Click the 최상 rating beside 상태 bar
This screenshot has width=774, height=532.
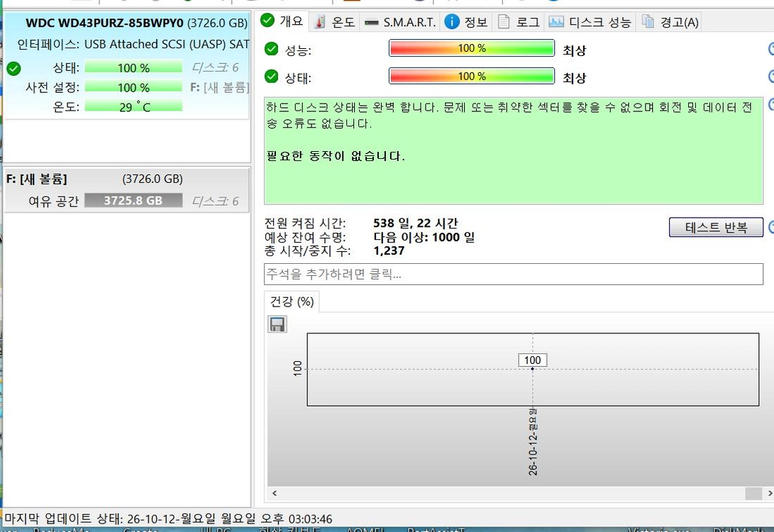tap(575, 78)
